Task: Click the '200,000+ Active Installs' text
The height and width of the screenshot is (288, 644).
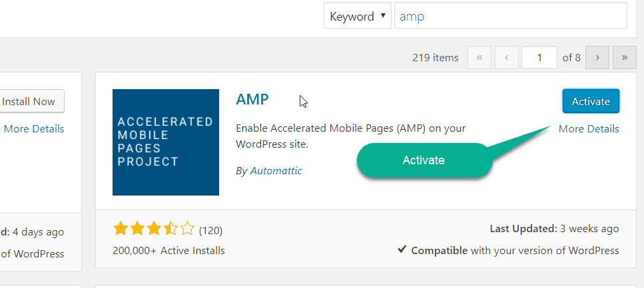Action: (168, 250)
